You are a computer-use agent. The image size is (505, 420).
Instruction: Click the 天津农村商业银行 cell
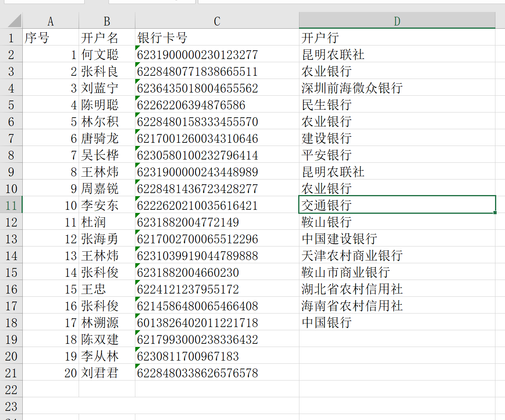[397, 256]
